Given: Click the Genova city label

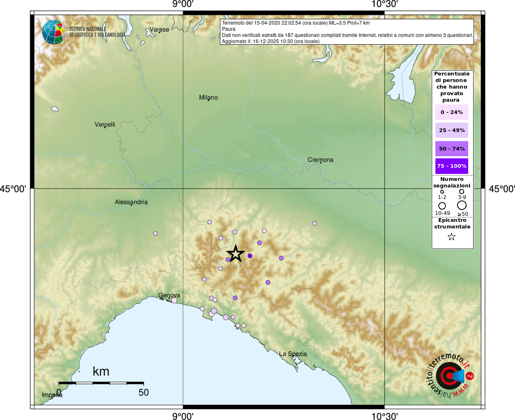Looking at the screenshot, I should point(169,295).
